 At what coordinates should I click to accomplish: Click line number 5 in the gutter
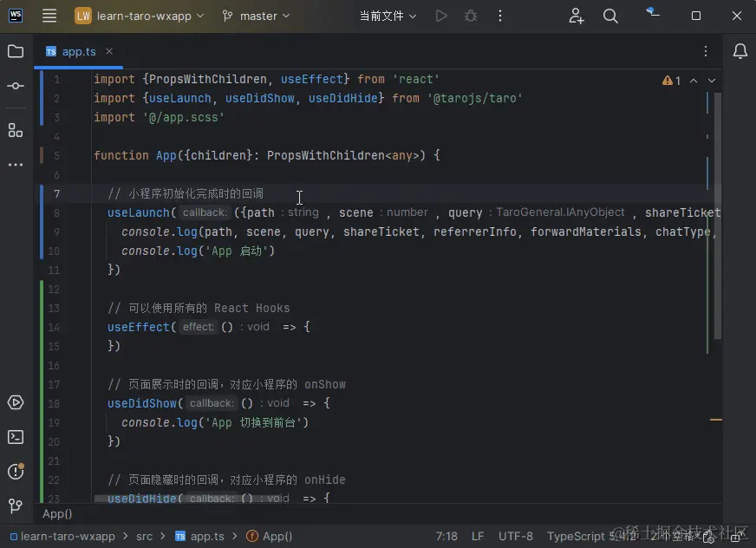coord(57,155)
